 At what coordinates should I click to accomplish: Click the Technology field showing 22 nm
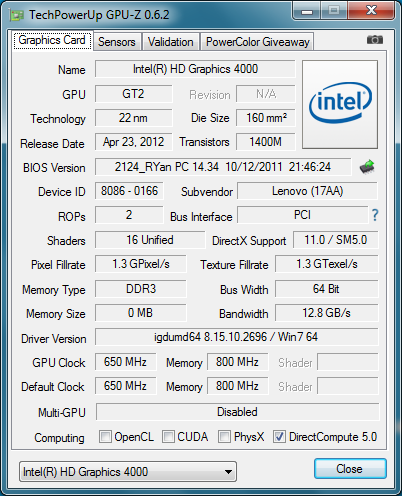pos(133,118)
